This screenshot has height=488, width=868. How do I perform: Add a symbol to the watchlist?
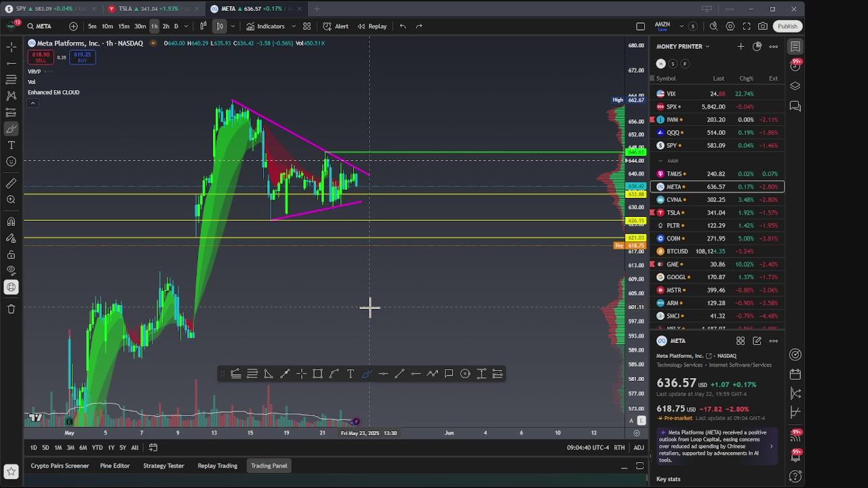[x=741, y=46]
